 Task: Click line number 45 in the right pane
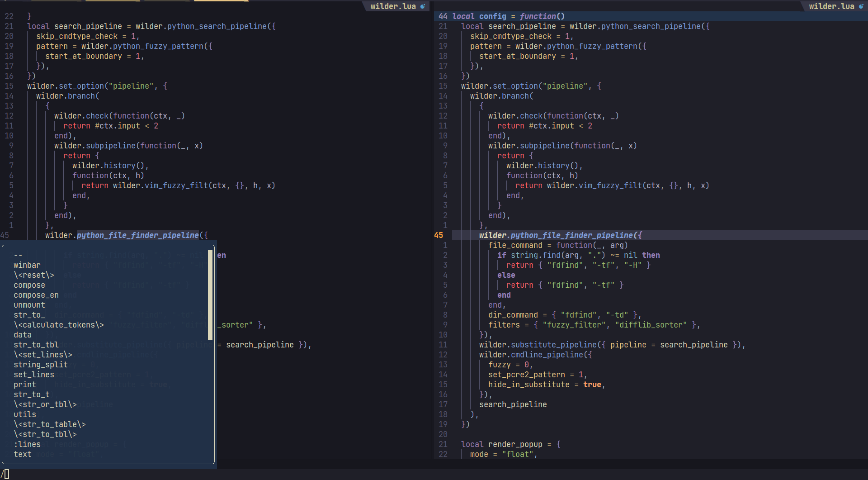click(x=439, y=235)
